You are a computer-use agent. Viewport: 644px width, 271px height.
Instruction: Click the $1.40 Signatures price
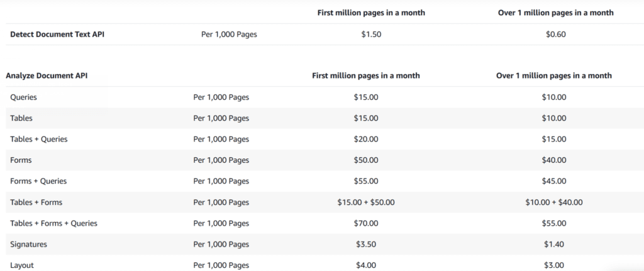click(x=553, y=244)
